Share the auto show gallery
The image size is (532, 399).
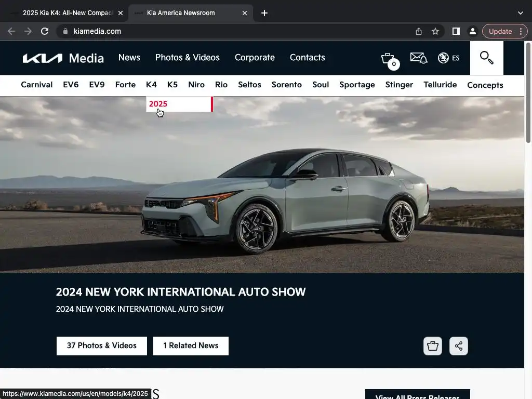459,346
